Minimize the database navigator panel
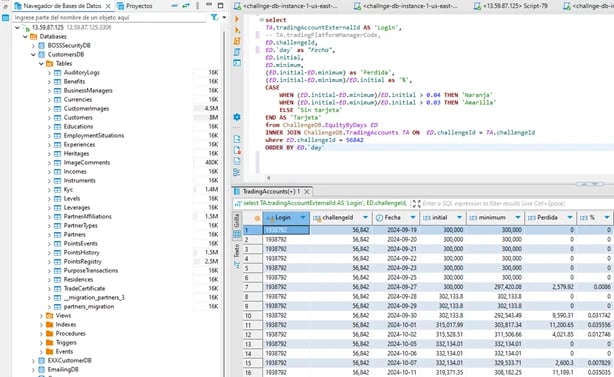 (209, 5)
